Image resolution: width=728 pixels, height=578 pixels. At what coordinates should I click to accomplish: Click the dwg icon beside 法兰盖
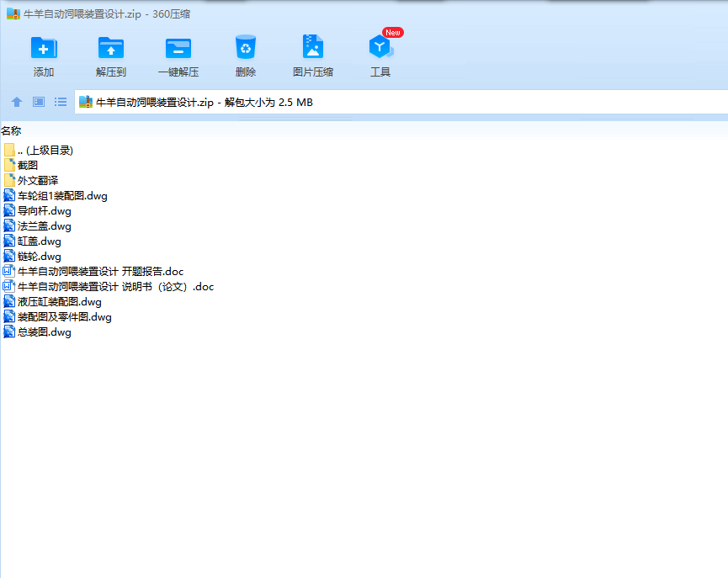coord(9,225)
